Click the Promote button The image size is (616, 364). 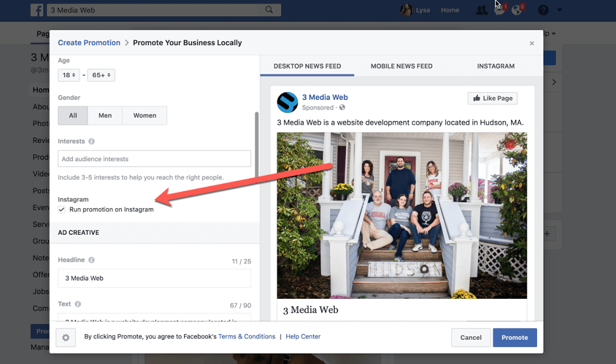tap(515, 337)
